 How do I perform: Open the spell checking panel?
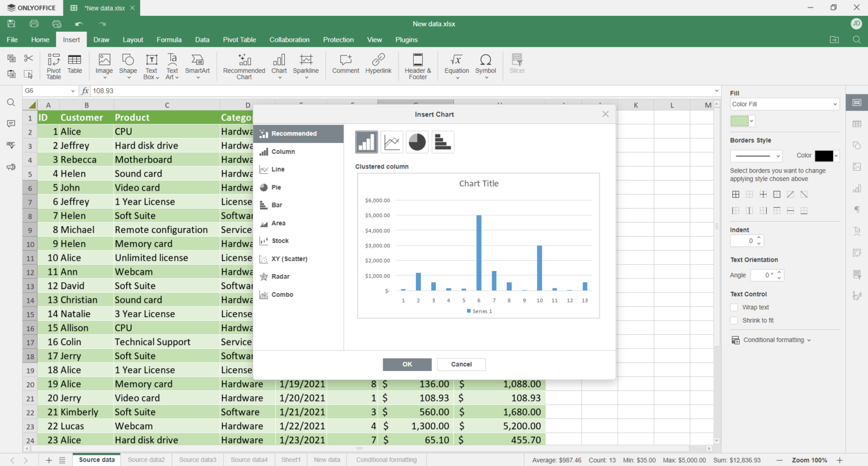(x=11, y=145)
